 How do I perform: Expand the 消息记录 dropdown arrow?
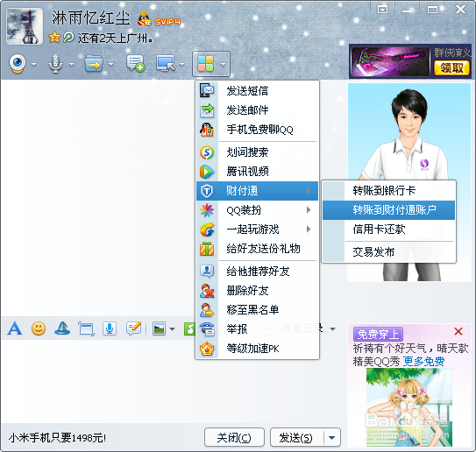[333, 328]
